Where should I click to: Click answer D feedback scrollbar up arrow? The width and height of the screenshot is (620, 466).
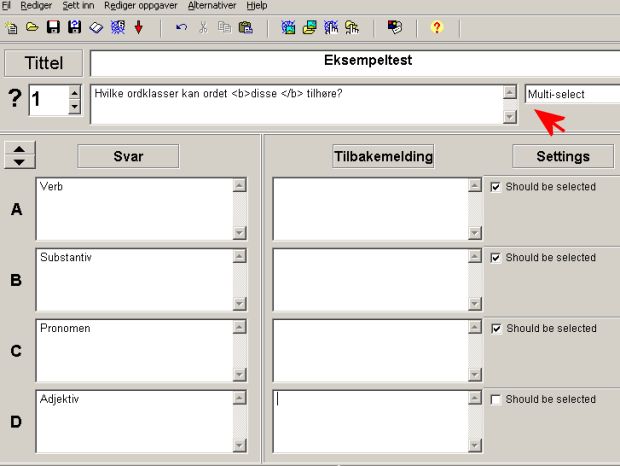coord(475,398)
